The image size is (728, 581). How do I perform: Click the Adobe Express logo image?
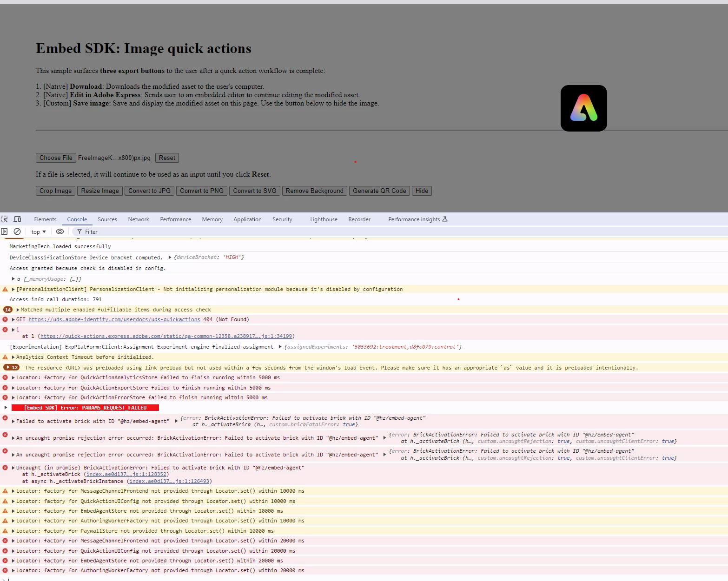click(583, 108)
